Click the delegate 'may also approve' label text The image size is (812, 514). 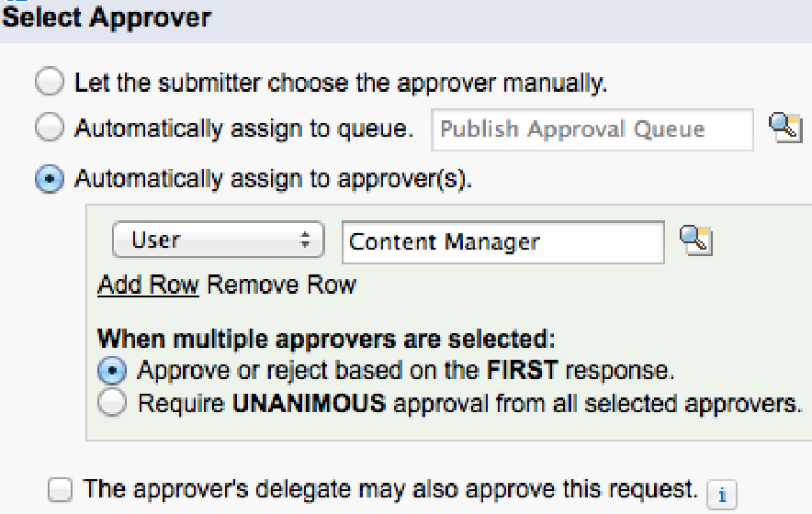point(390,488)
